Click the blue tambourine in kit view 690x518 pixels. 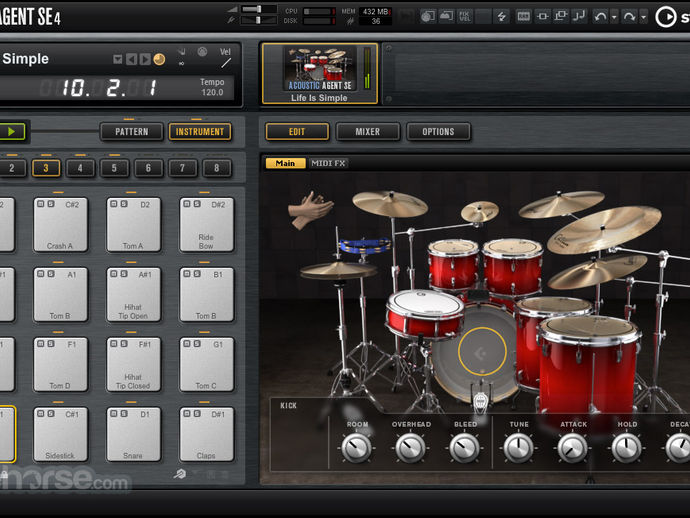[364, 245]
